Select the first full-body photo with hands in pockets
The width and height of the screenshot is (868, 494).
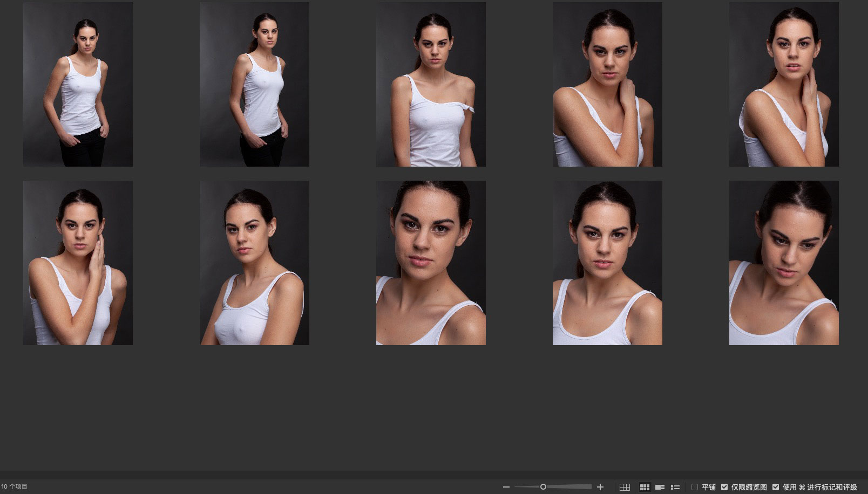78,84
